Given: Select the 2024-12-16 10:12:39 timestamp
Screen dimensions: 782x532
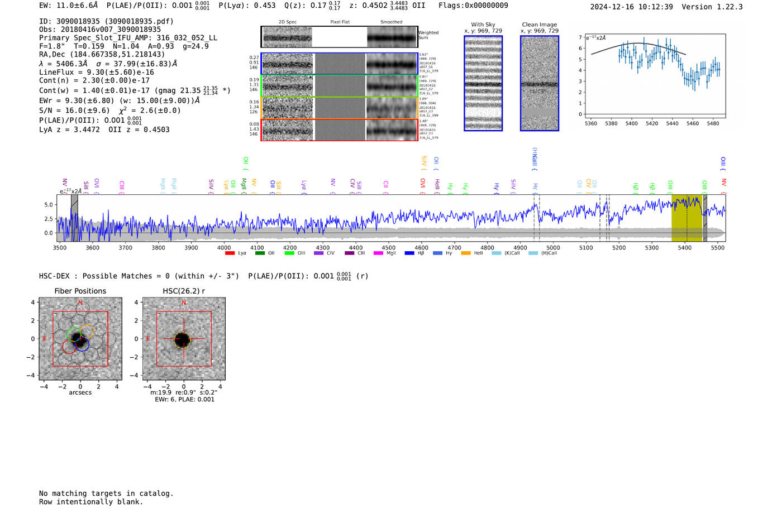Looking at the screenshot, I should (x=632, y=7).
